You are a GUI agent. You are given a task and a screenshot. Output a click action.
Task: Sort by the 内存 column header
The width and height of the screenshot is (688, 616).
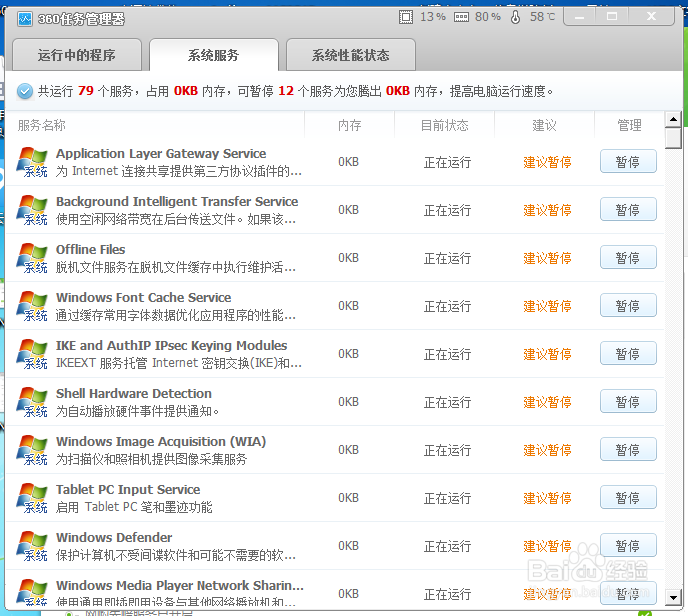click(x=350, y=125)
